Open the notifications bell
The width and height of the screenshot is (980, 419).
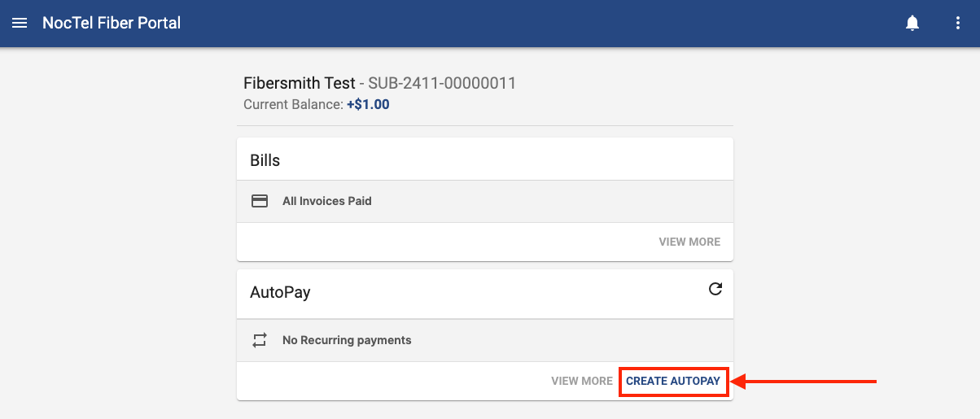click(912, 23)
